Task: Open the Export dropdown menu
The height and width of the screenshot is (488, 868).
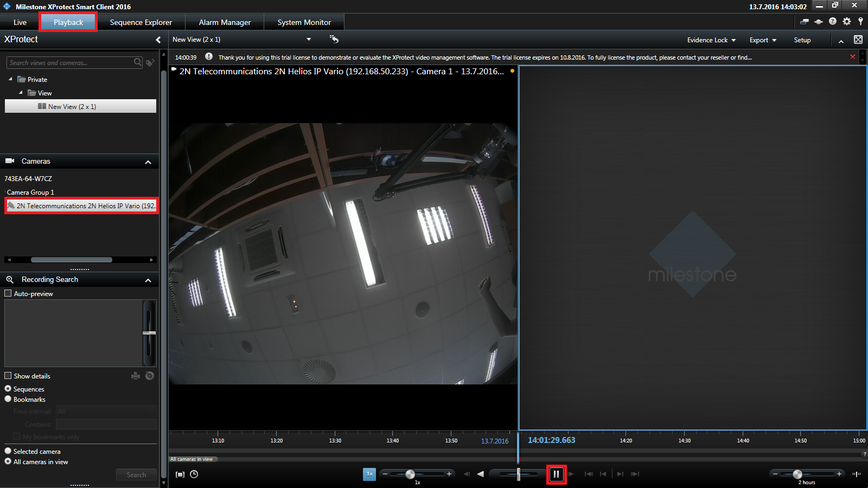Action: [x=763, y=40]
